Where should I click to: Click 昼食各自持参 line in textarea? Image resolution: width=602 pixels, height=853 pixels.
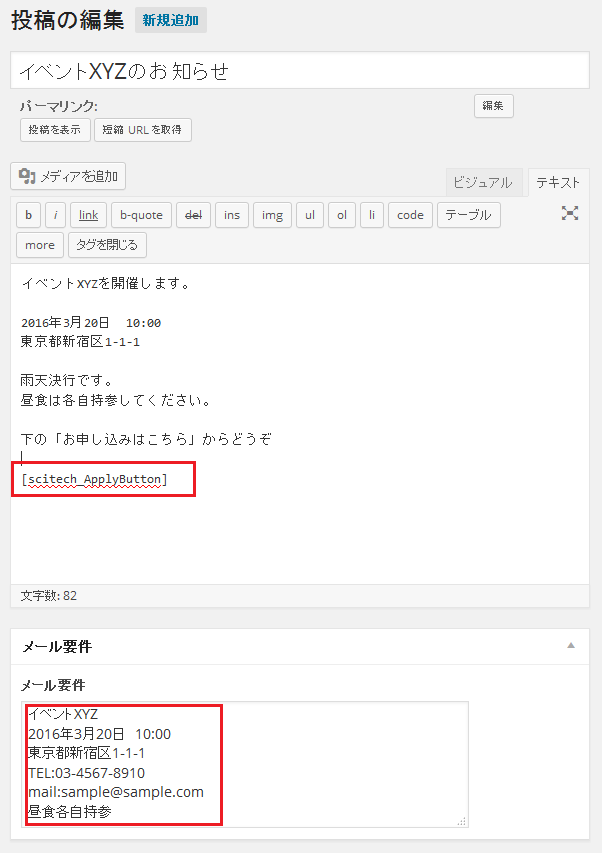coord(70,812)
